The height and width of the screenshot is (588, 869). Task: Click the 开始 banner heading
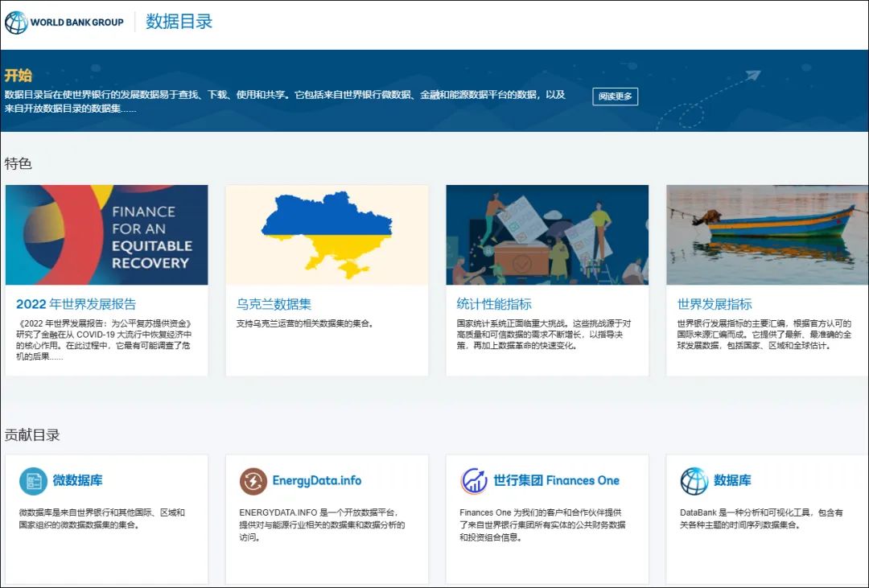(20, 75)
